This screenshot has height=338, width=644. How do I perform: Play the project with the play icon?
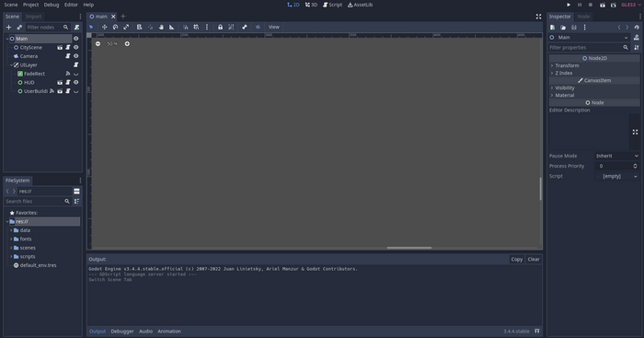coord(569,5)
